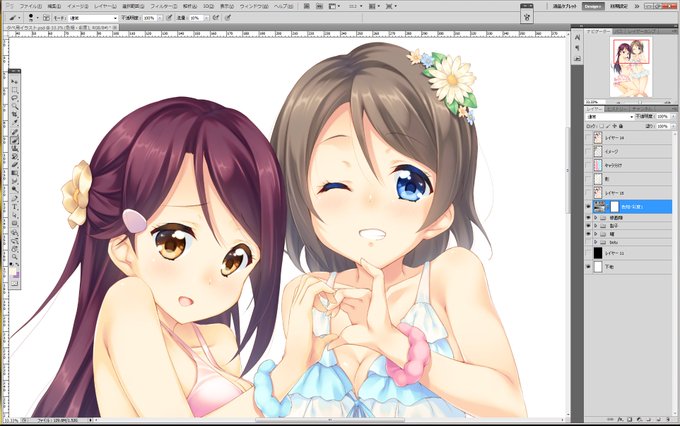
Task: Select the Rectangular Marquee tool
Action: click(14, 90)
